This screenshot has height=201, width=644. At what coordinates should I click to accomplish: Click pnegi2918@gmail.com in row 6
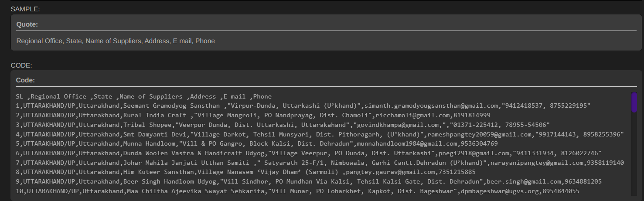[x=473, y=153]
